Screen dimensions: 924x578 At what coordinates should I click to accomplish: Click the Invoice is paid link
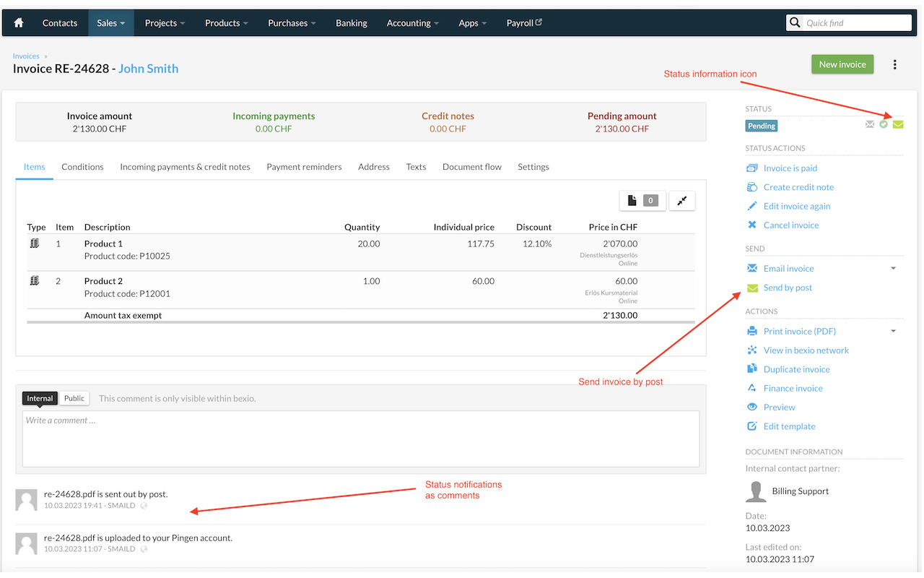coord(790,168)
